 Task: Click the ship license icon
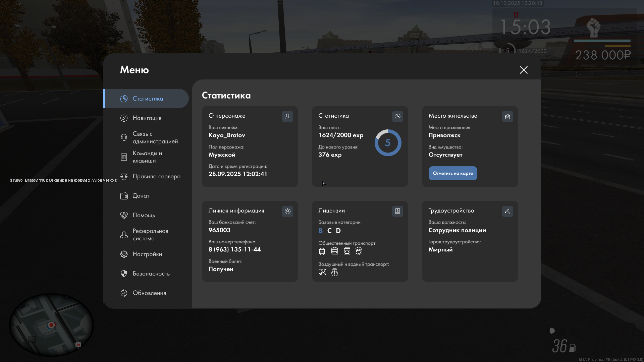[x=334, y=272]
